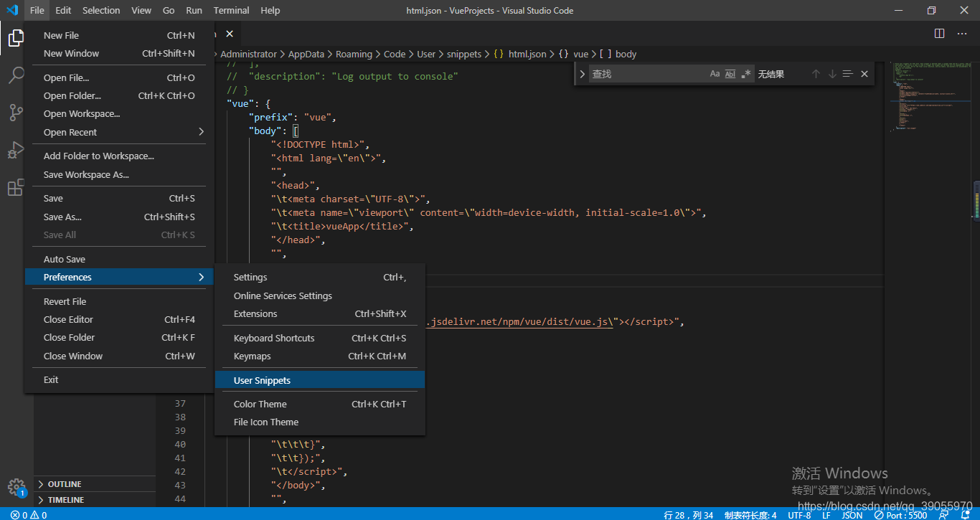Close the find widget

(864, 74)
